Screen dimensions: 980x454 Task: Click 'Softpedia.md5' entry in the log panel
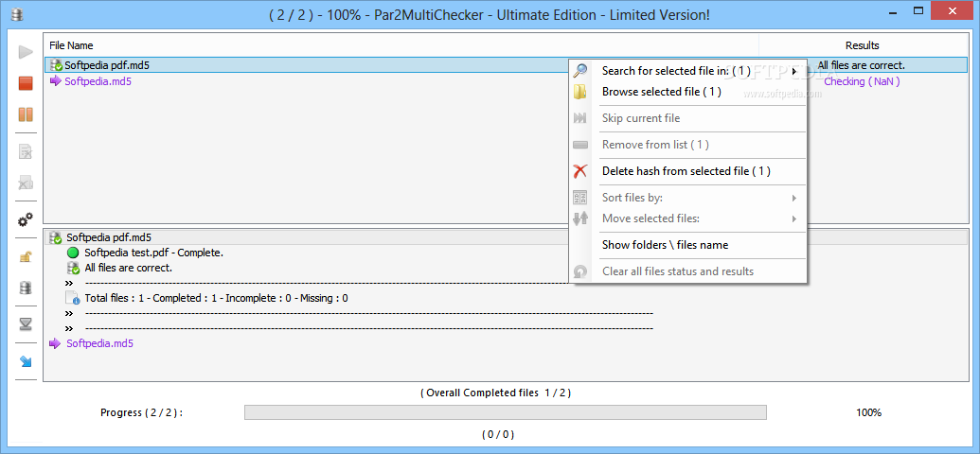pyautogui.click(x=100, y=342)
